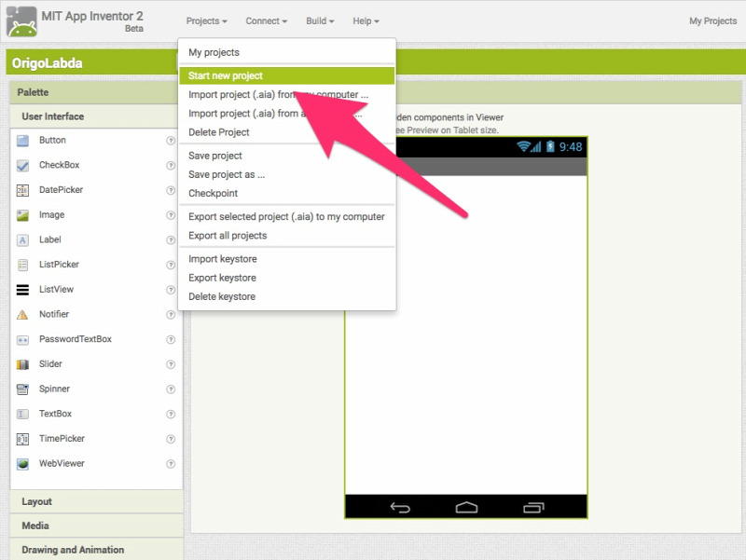
Task: Open help for CheckBox component
Action: [171, 166]
